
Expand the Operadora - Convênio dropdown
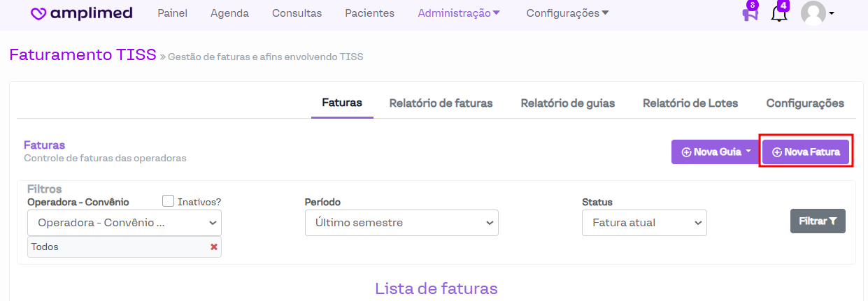[x=124, y=223]
